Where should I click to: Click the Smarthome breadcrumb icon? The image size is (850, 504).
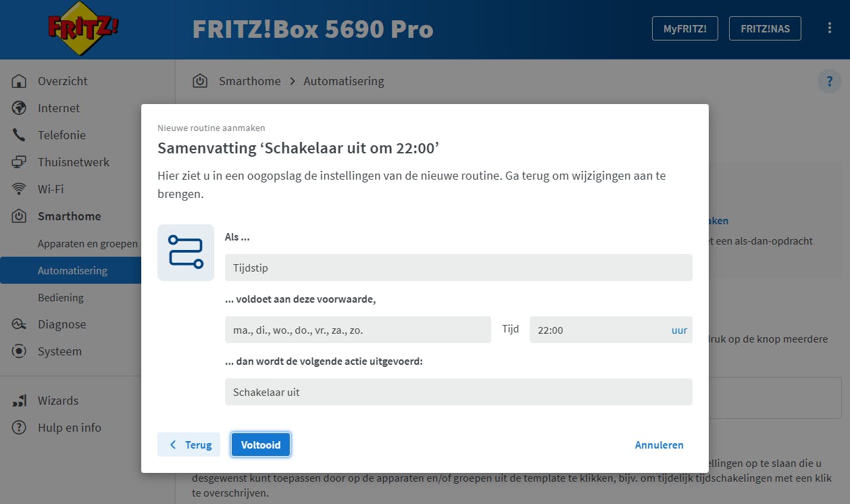200,81
